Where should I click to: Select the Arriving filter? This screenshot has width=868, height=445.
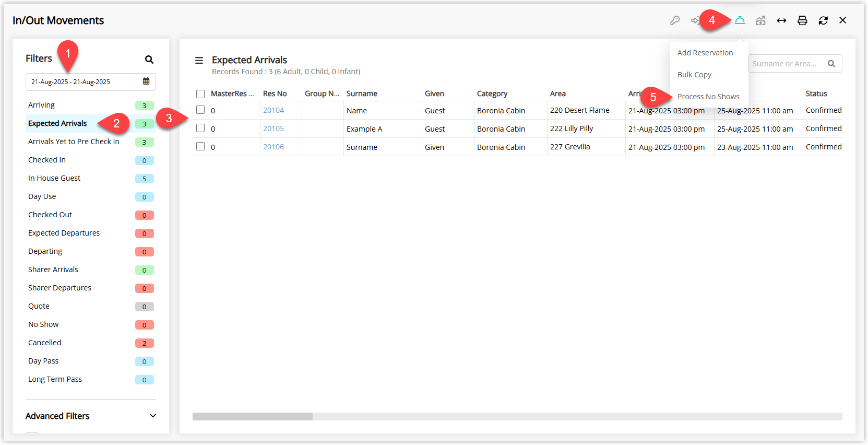click(x=91, y=105)
